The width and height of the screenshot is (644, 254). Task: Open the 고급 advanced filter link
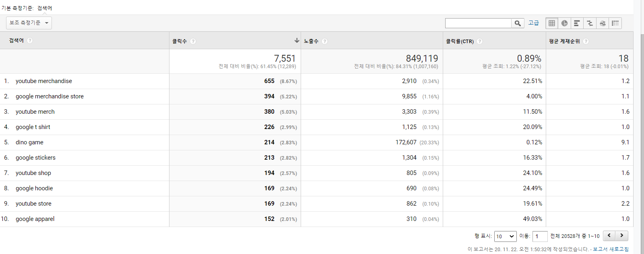[534, 23]
